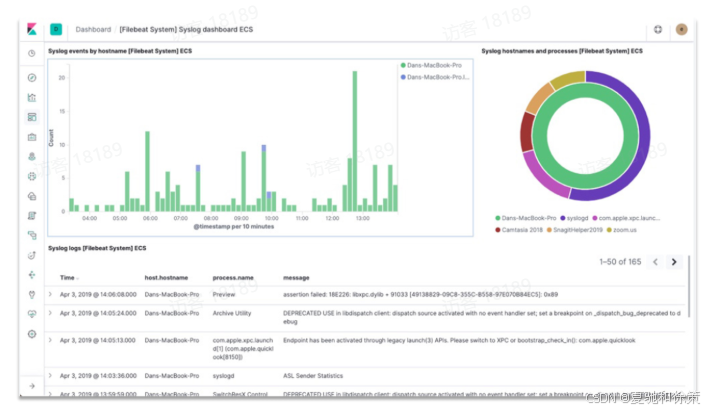Click the orange SnagitHelper donut slice
The height and width of the screenshot is (411, 711).
point(538,98)
